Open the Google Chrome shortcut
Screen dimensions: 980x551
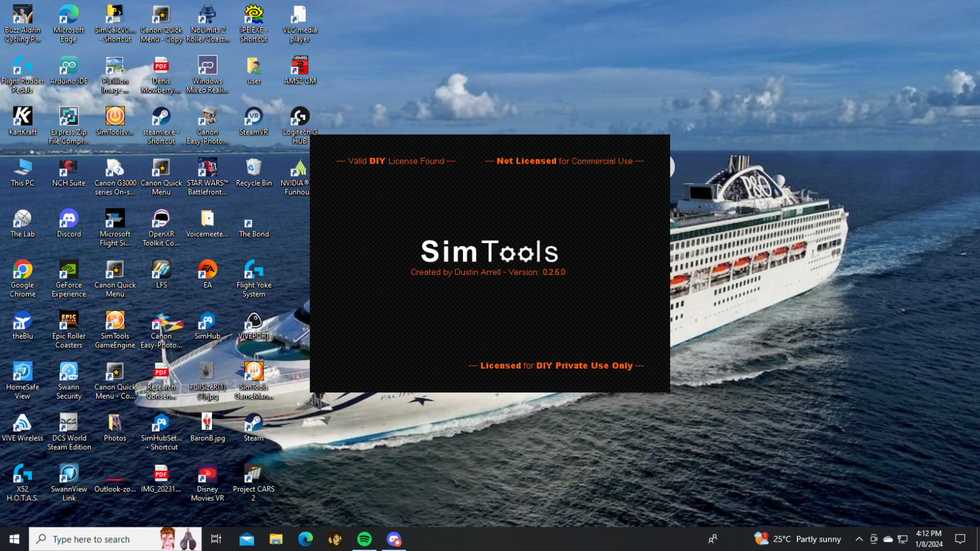23,279
